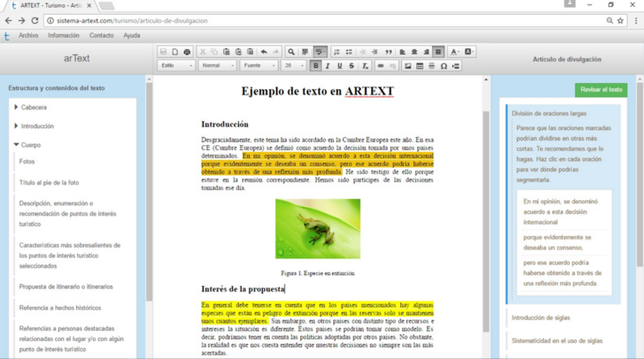Insert a hyperlink
Viewport: 644px width, 359px height.
[381, 66]
